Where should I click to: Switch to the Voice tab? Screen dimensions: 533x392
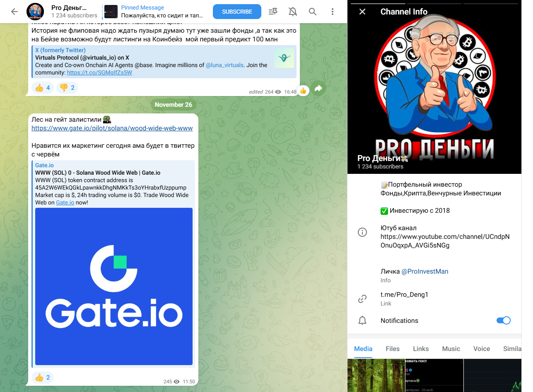point(482,349)
